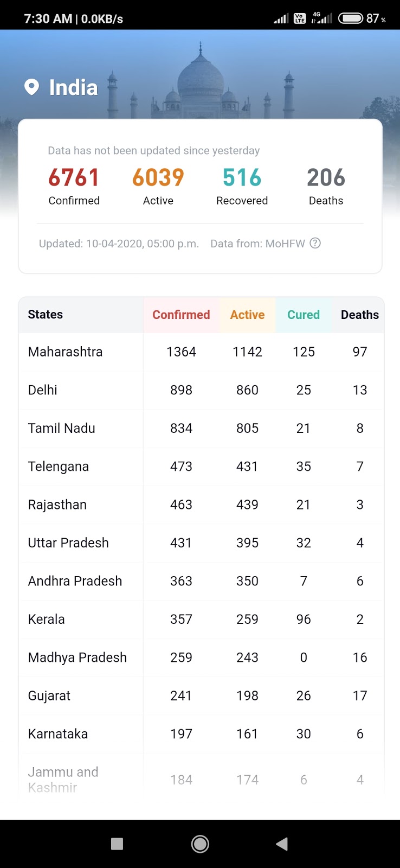Select the Maharashtra row
This screenshot has width=400, height=868.
tap(201, 352)
